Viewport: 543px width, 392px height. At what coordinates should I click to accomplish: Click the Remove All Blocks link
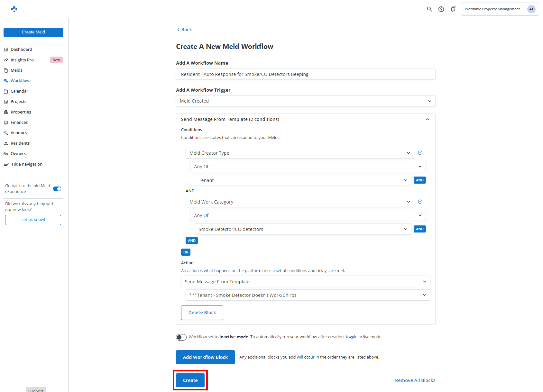pos(415,380)
